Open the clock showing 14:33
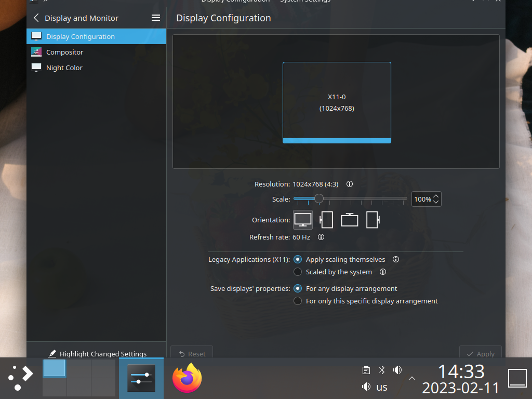Viewport: 532px width, 399px height. [x=461, y=379]
